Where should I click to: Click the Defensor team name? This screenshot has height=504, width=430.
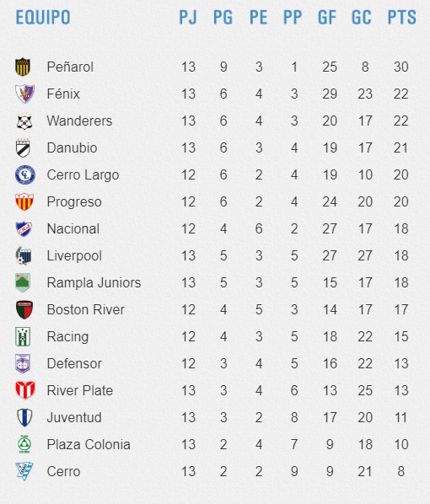(74, 363)
